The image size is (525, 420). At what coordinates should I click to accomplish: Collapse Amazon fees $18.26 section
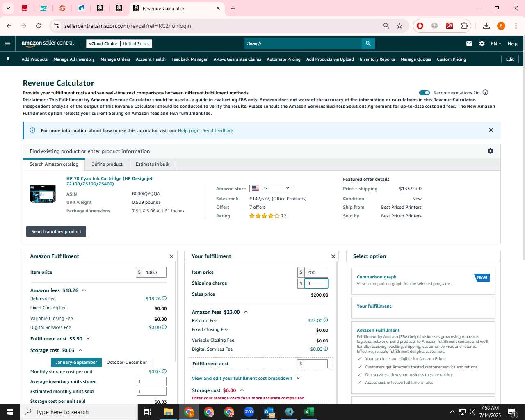coord(84,290)
